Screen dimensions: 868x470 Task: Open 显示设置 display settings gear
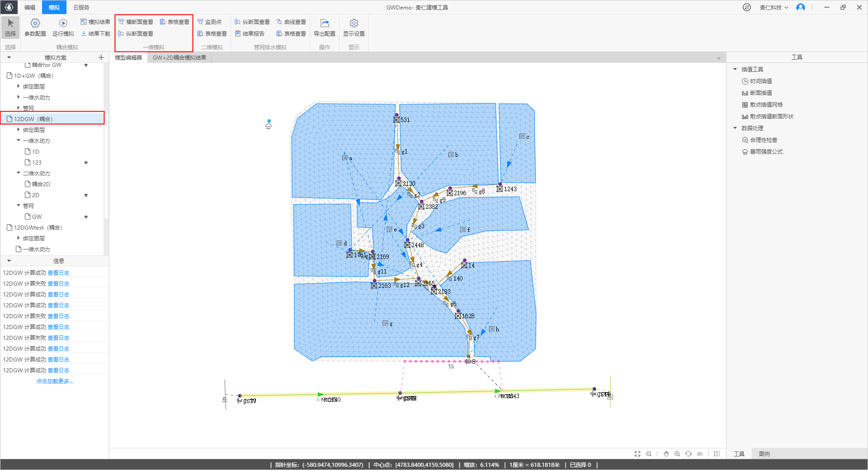coord(354,23)
